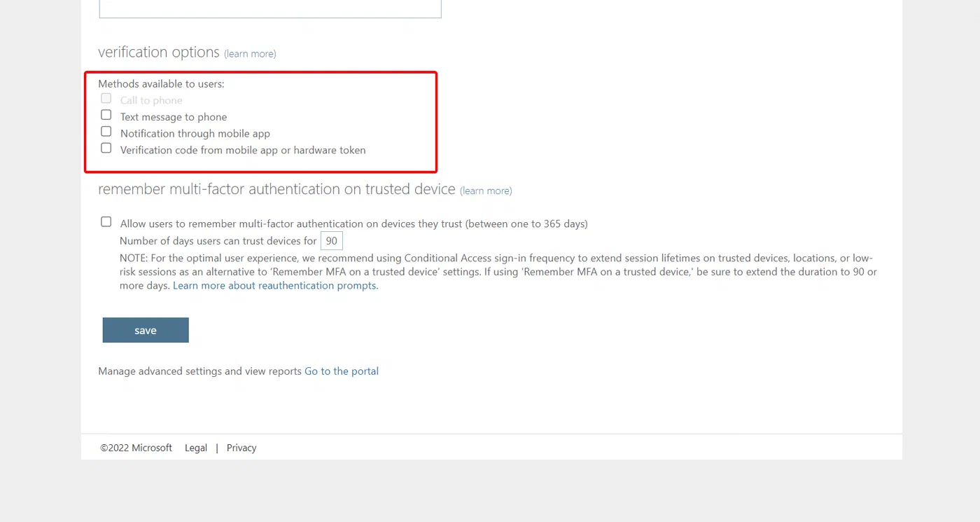Click the greyed 'Call to phone' label text
This screenshot has height=522, width=980.
tap(151, 100)
